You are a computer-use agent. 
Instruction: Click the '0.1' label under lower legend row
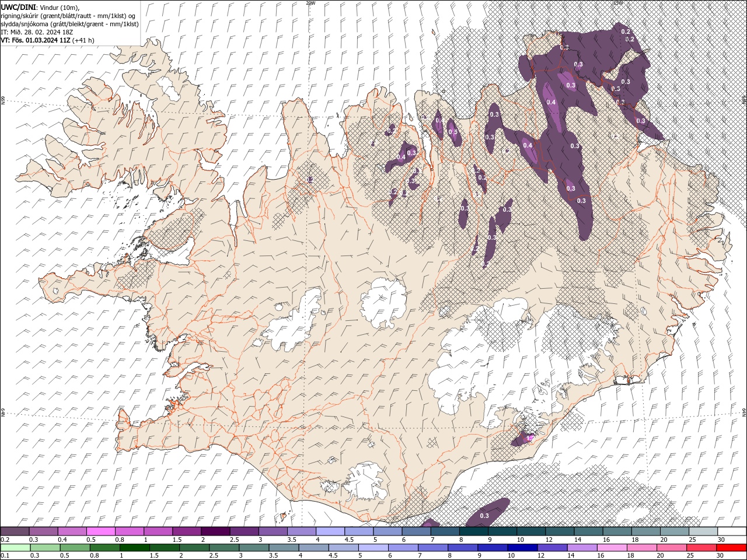click(x=4, y=556)
